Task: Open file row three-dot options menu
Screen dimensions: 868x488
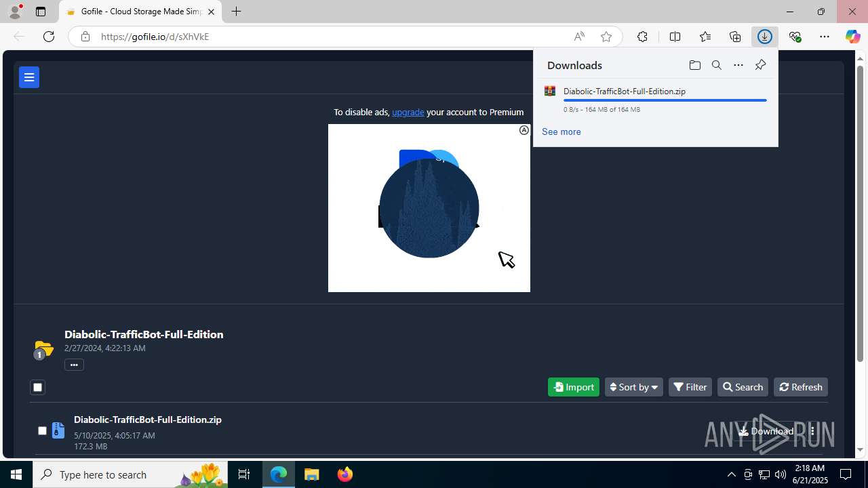Action: pos(812,431)
